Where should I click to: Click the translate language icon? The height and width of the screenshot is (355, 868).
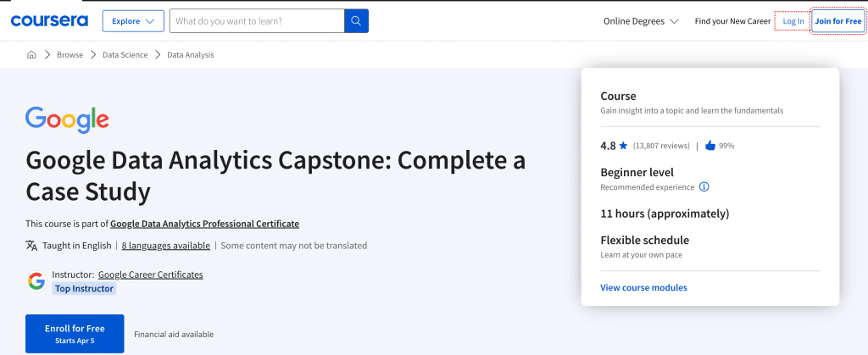pyautogui.click(x=31, y=246)
